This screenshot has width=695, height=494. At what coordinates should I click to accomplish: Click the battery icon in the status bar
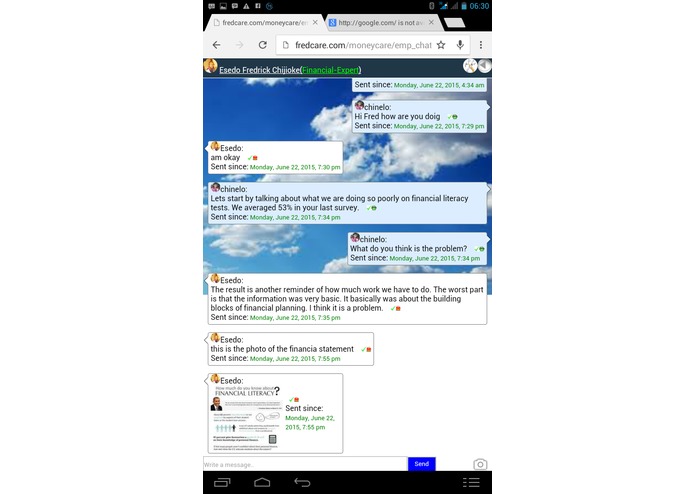pos(464,6)
